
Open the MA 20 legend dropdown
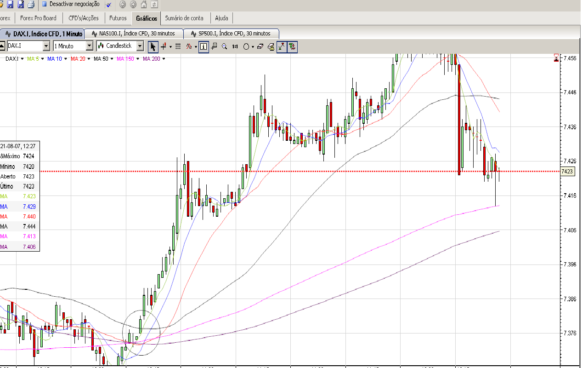tap(89, 59)
